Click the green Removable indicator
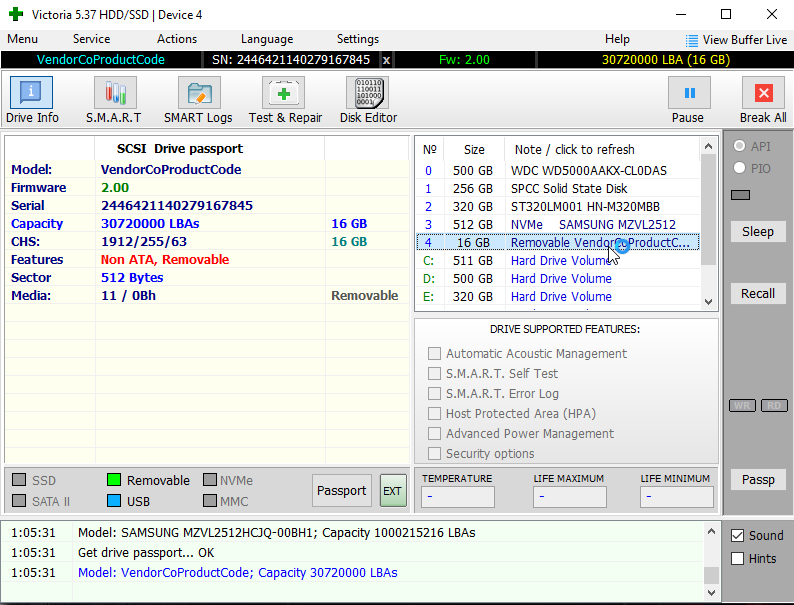This screenshot has height=605, width=794. coord(114,479)
